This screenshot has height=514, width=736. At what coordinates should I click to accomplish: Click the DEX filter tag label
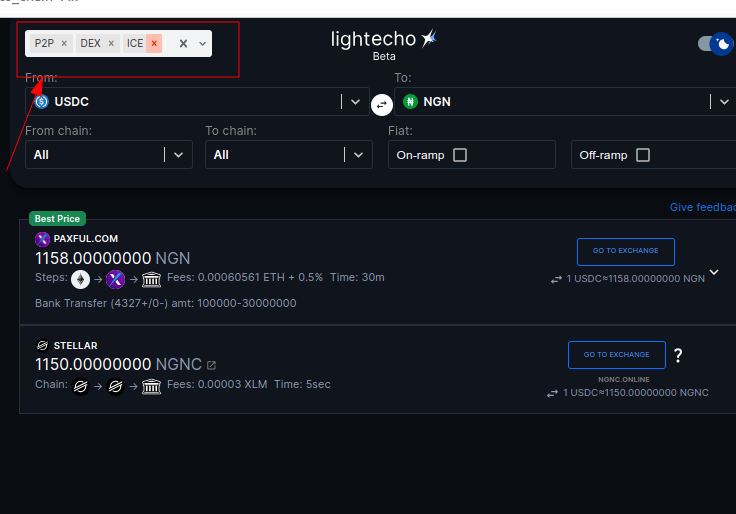tap(90, 43)
